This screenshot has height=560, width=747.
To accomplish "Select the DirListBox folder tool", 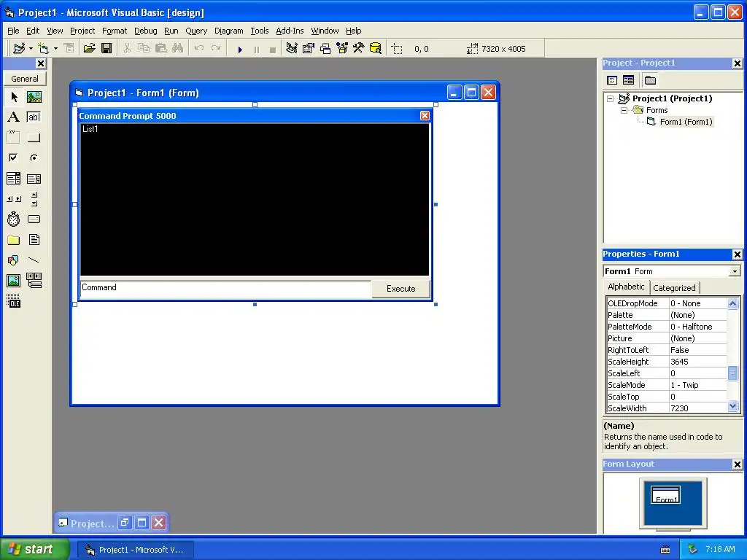I will pos(14,239).
